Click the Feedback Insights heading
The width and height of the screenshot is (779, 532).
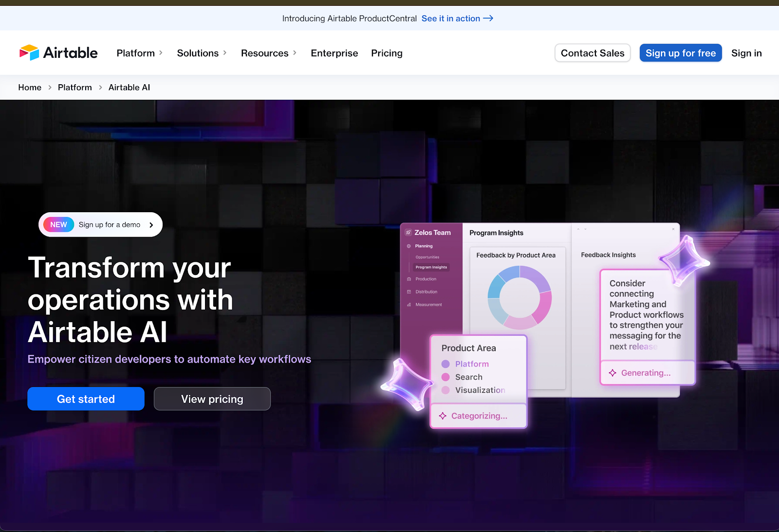pos(608,255)
